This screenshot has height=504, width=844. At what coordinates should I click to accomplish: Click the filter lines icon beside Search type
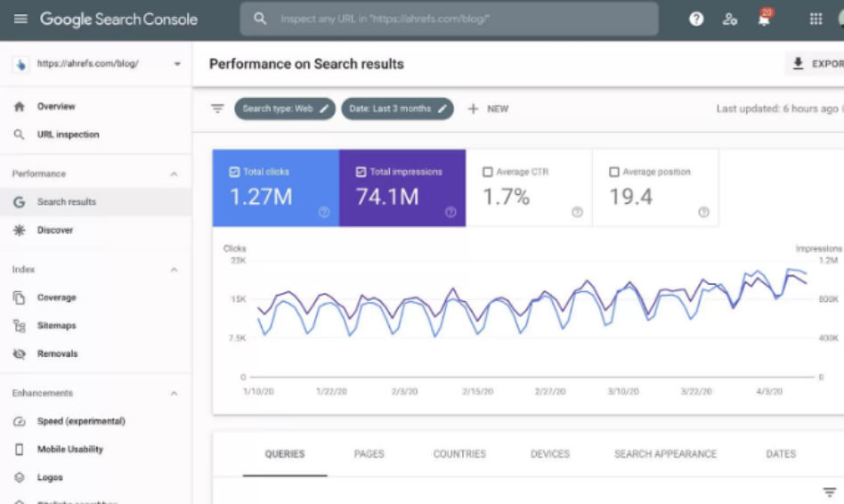click(x=217, y=109)
